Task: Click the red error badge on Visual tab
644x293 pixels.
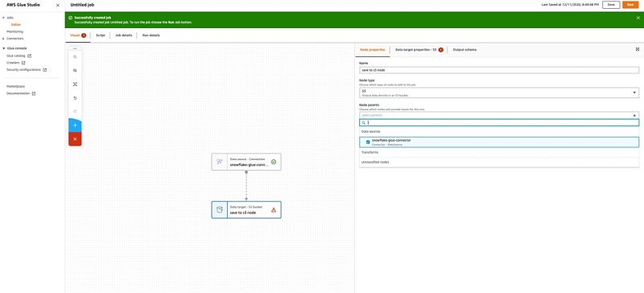Action: 84,35
